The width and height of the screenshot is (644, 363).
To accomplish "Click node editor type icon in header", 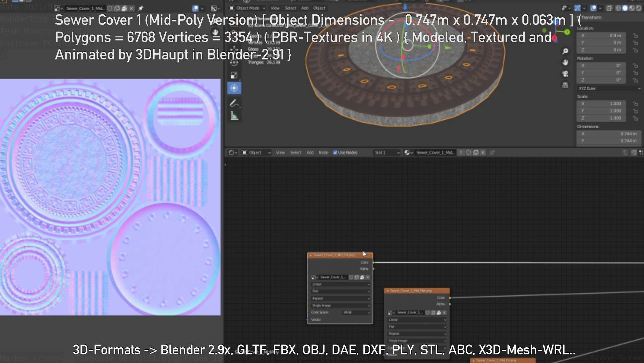I will click(233, 153).
